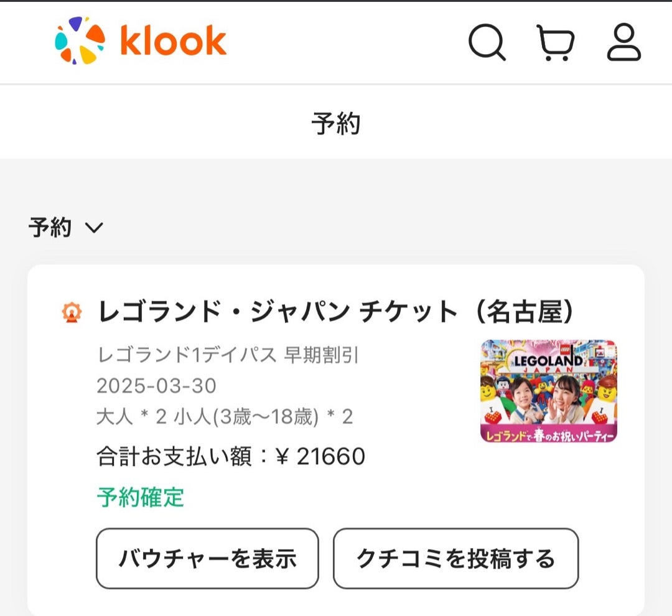Click the 予約 page heading
The image size is (672, 616).
point(336,123)
